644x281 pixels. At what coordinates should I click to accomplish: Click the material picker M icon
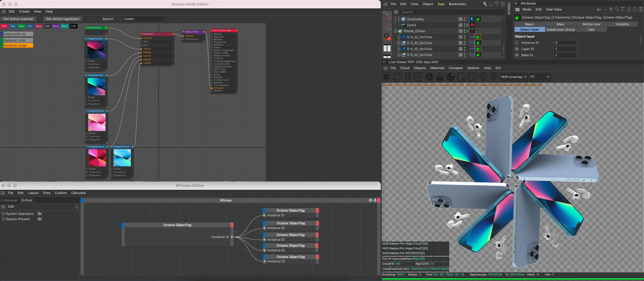tap(493, 77)
